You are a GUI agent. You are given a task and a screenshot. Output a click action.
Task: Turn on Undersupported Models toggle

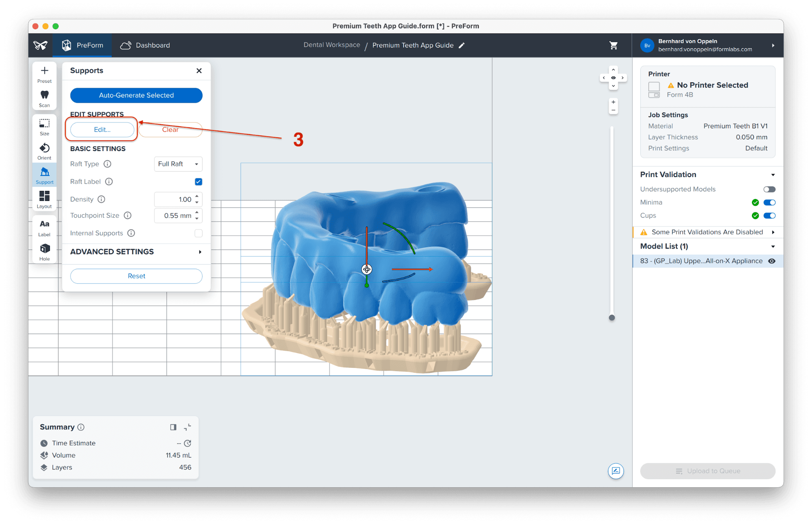point(769,189)
